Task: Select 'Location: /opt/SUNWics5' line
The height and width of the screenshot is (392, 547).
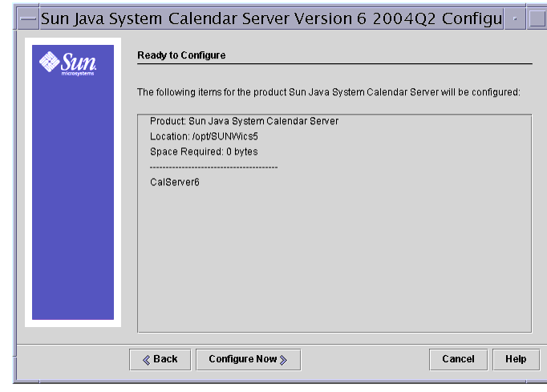Action: [x=204, y=136]
